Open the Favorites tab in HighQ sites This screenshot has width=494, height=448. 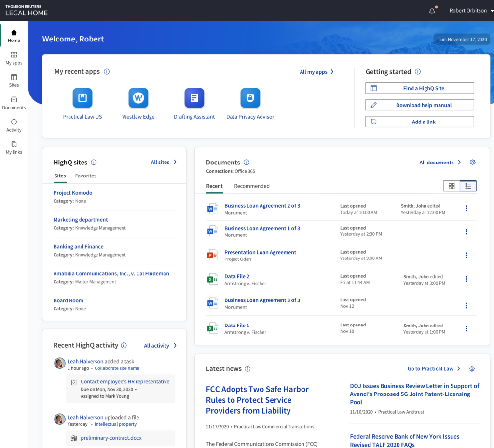85,176
